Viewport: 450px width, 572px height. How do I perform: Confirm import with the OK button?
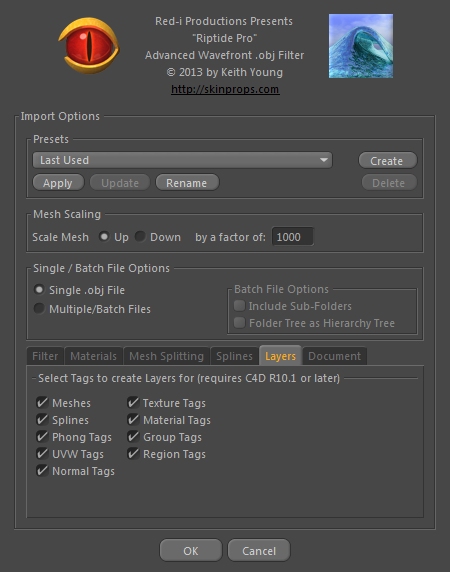(x=191, y=550)
